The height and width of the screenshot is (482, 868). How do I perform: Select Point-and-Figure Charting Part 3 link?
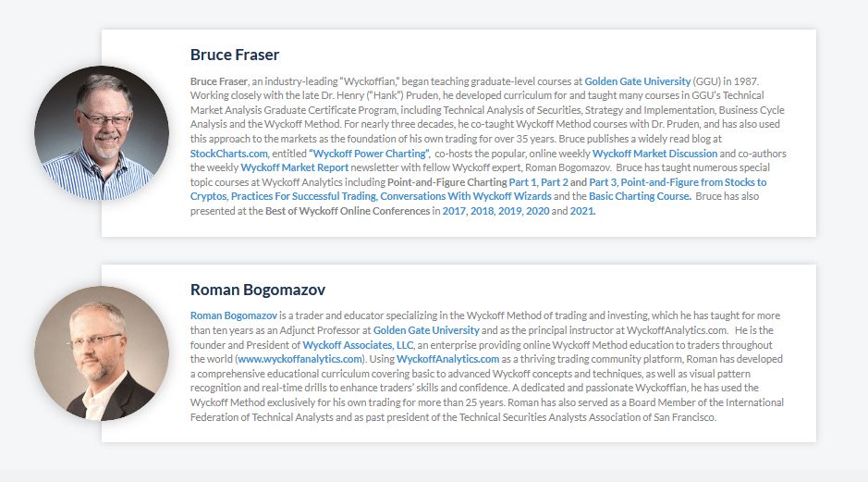(x=603, y=182)
